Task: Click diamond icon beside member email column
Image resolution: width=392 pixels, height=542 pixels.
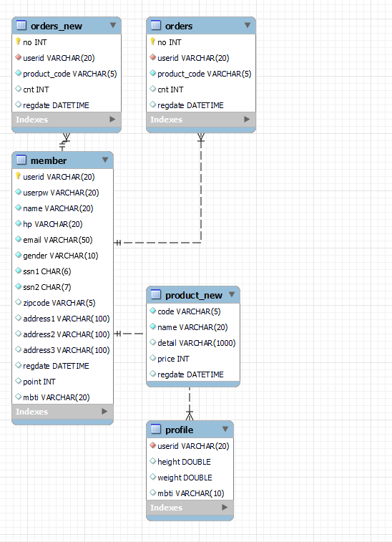Action: (x=19, y=239)
